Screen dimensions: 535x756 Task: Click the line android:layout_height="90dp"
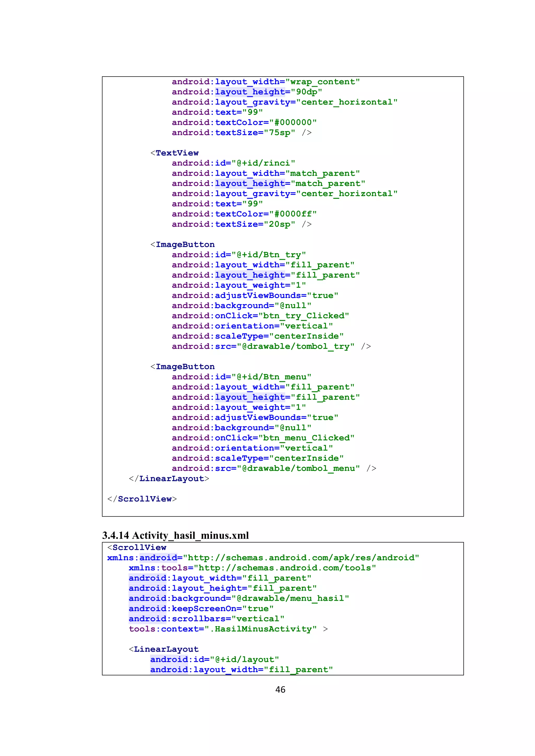click(x=247, y=92)
